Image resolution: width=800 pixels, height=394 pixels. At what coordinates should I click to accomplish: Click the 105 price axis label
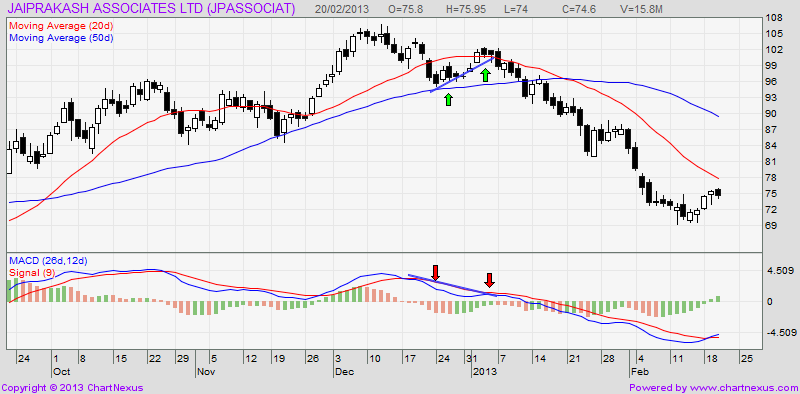click(x=774, y=34)
